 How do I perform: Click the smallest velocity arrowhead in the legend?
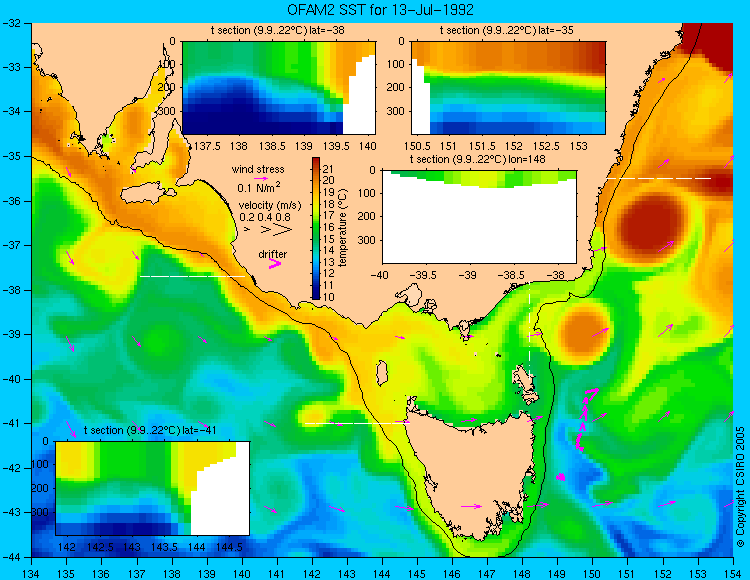(x=247, y=230)
